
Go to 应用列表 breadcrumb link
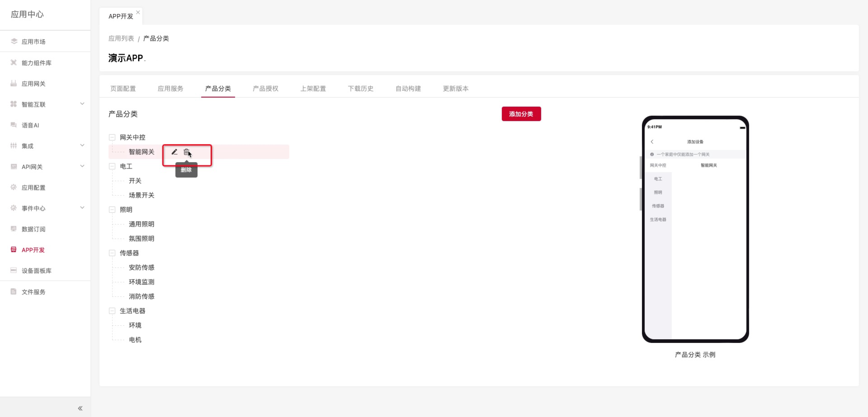click(121, 38)
